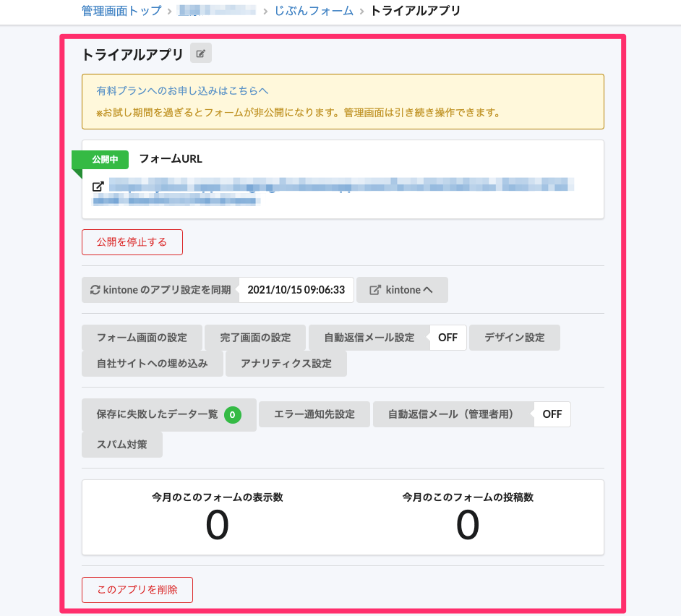Viewport: 681px width, 616px height.
Task: Open デザイン設定
Action: point(514,338)
